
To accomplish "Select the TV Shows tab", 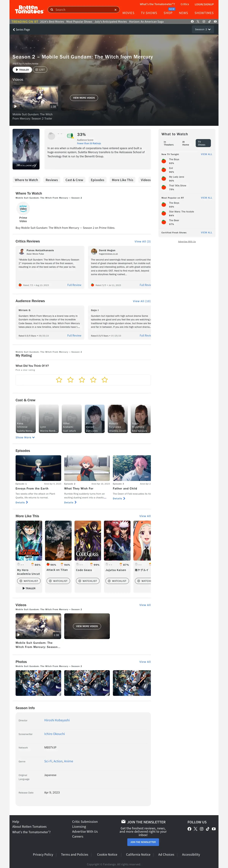I will pyautogui.click(x=203, y=143).
